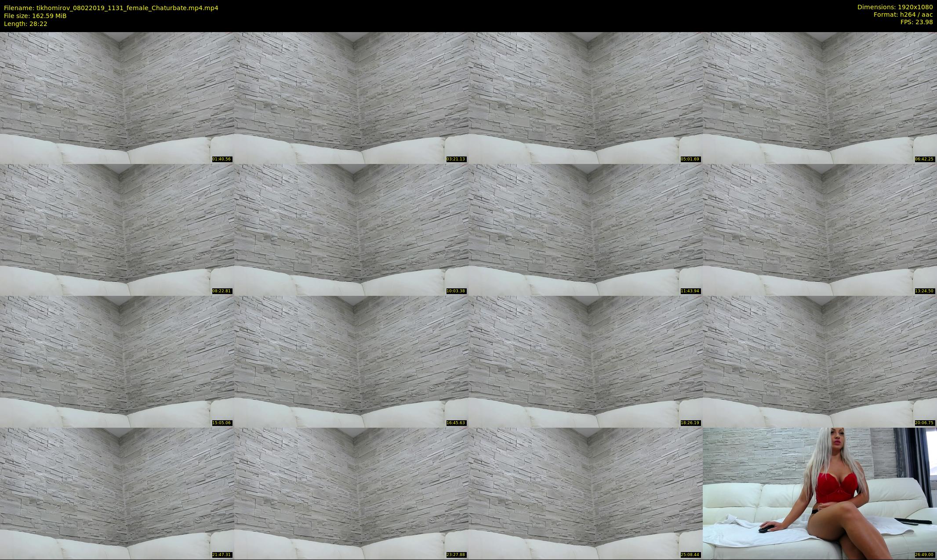Screen dimensions: 937x560
Task: Select the thumbnail stamped 10:03.38
Action: (351, 229)
